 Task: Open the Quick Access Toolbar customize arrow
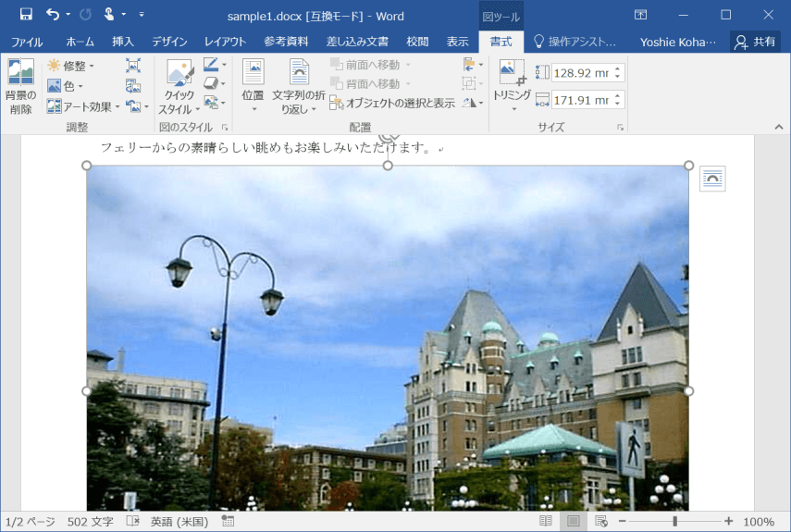point(142,14)
